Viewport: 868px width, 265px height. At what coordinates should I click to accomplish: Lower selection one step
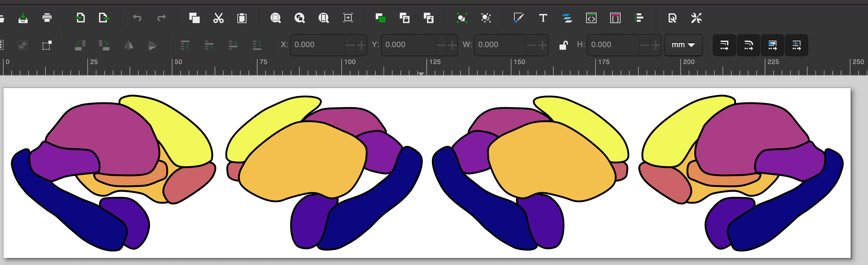(x=233, y=45)
